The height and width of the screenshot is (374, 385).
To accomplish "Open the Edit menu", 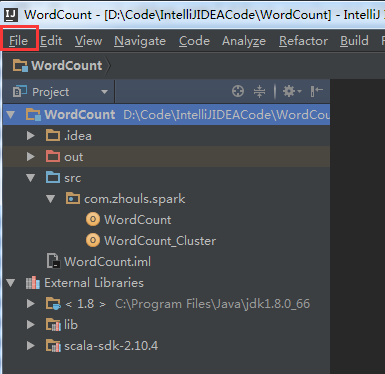I will click(x=51, y=41).
